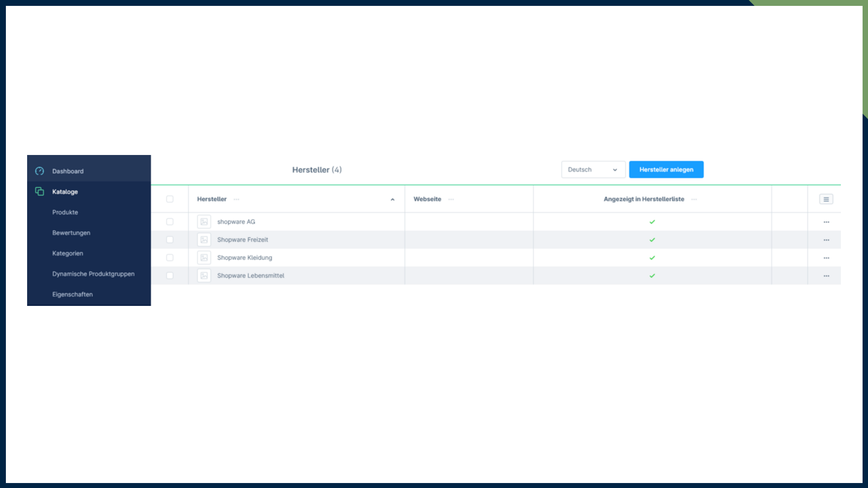Image resolution: width=868 pixels, height=488 pixels.
Task: Click the Dashboard gauge icon
Action: [x=40, y=171]
